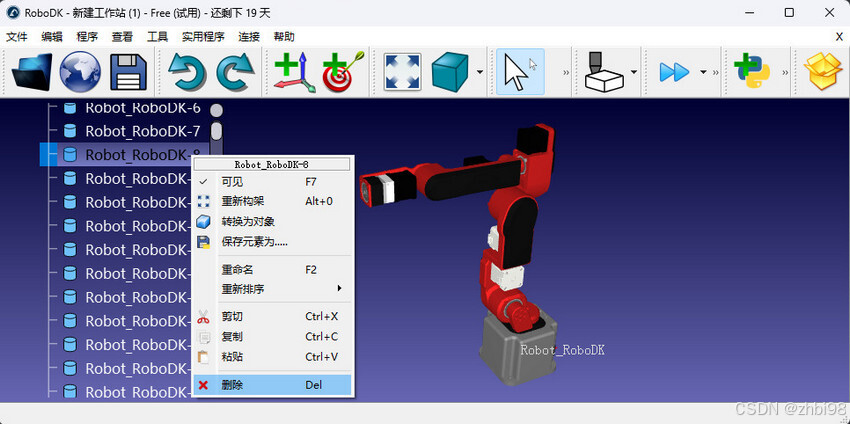850x424 pixels.
Task: Add a new robot target
Action: 343,72
